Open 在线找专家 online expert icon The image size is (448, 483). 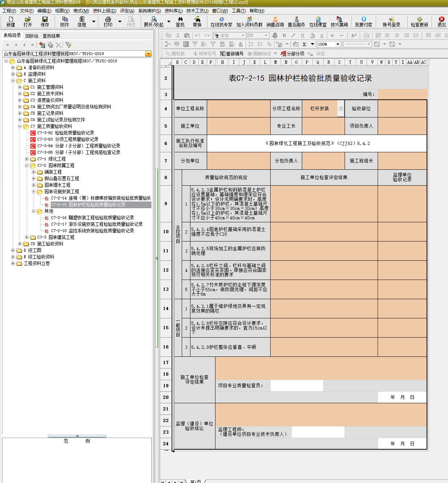(221, 19)
